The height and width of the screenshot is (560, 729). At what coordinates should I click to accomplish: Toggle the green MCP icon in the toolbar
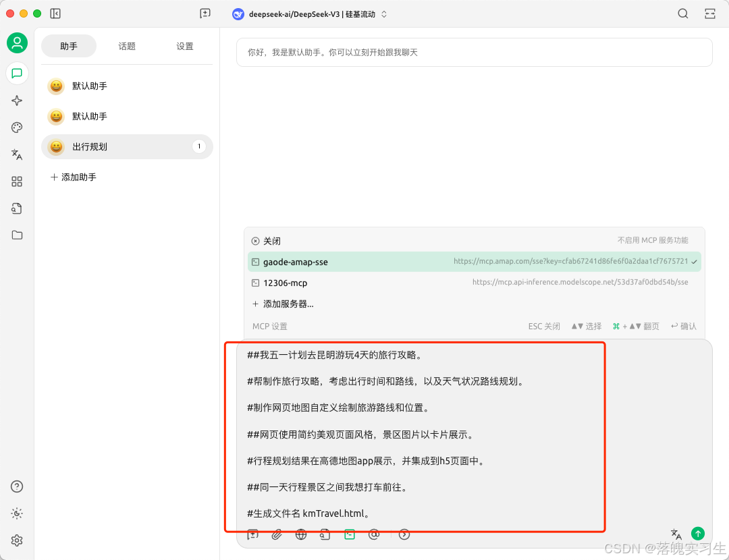[350, 534]
